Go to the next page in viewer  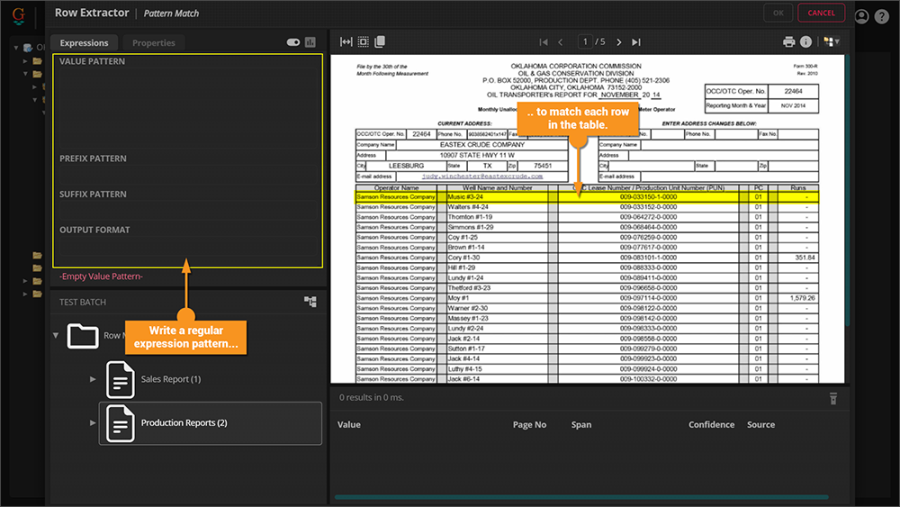[619, 42]
